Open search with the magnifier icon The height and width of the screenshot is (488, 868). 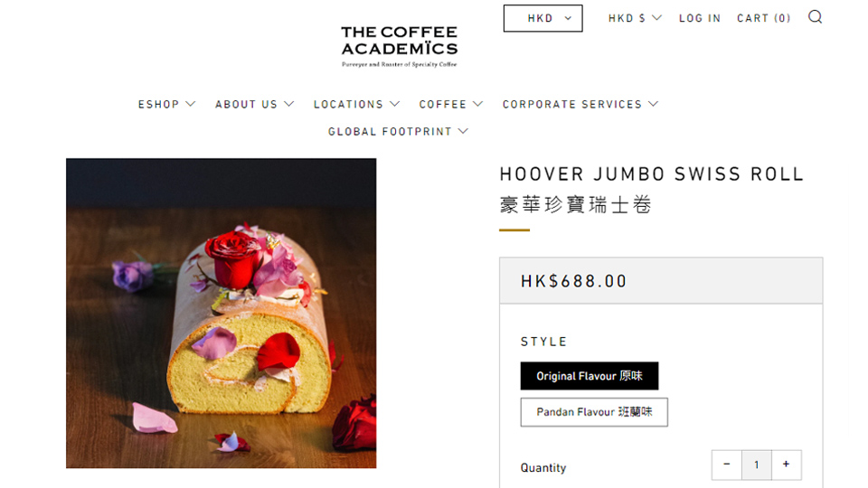pyautogui.click(x=815, y=17)
